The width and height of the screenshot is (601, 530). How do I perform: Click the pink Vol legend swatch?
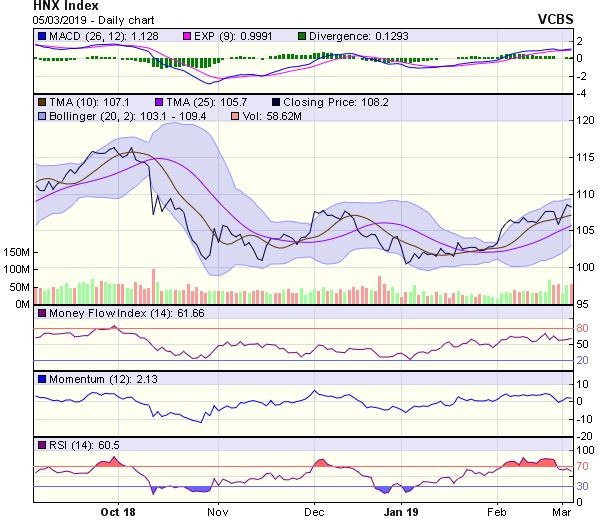point(234,117)
